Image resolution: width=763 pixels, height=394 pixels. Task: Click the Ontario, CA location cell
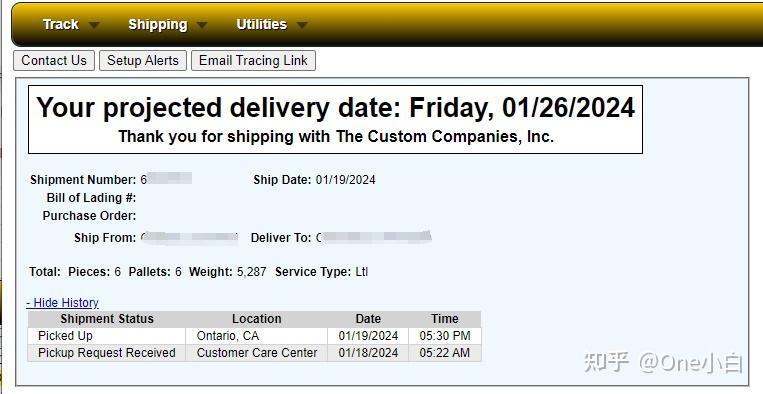256,336
